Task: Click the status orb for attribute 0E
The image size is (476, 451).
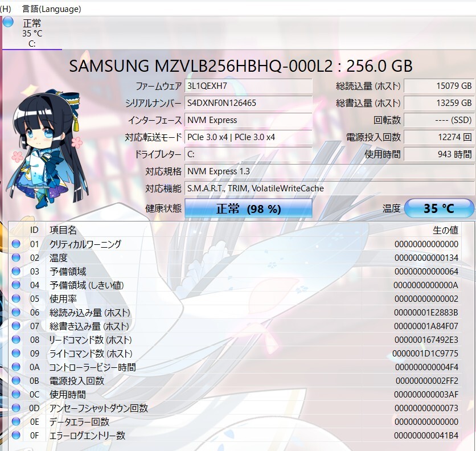Action: click(x=16, y=421)
